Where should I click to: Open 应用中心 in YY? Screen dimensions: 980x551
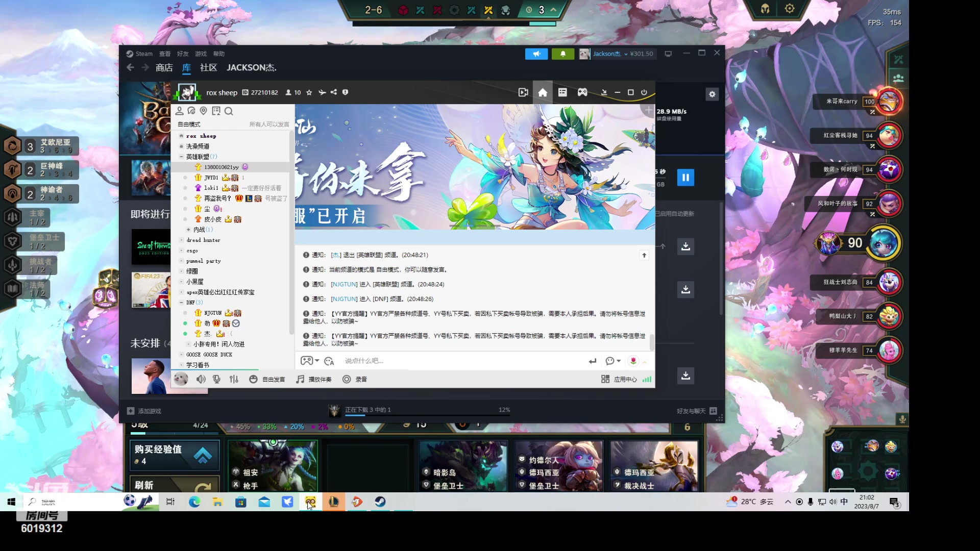point(619,379)
